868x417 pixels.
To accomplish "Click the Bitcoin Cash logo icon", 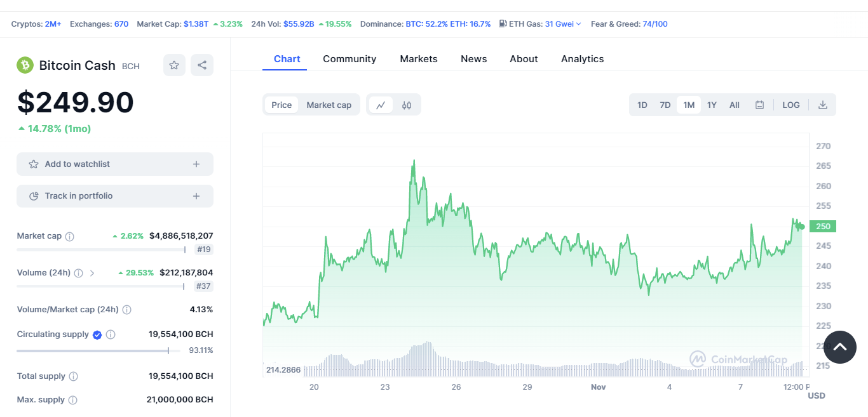I will [25, 65].
